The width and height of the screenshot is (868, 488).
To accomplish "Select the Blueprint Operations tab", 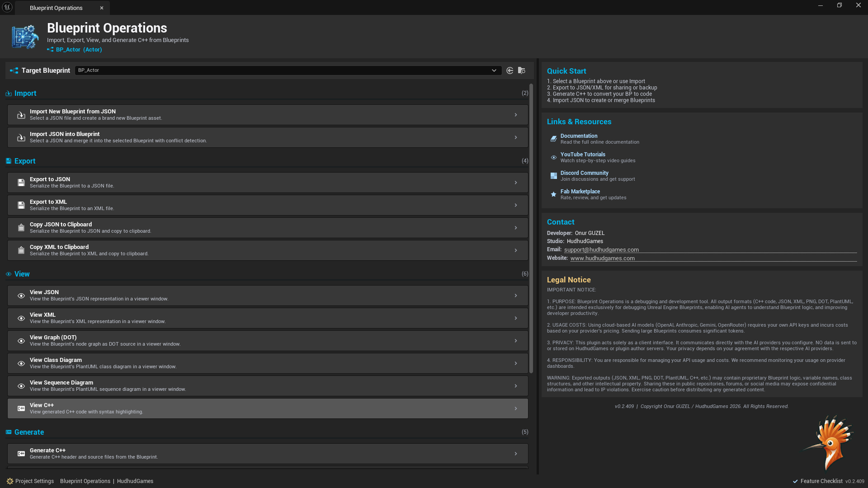I will pyautogui.click(x=56, y=8).
